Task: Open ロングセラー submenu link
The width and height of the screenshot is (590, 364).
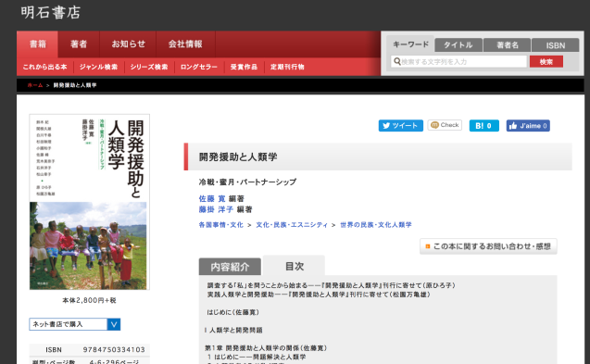Action: click(x=198, y=67)
